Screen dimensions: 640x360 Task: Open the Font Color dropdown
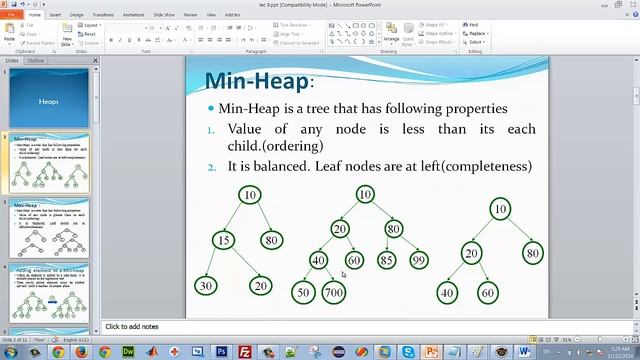pos(186,40)
